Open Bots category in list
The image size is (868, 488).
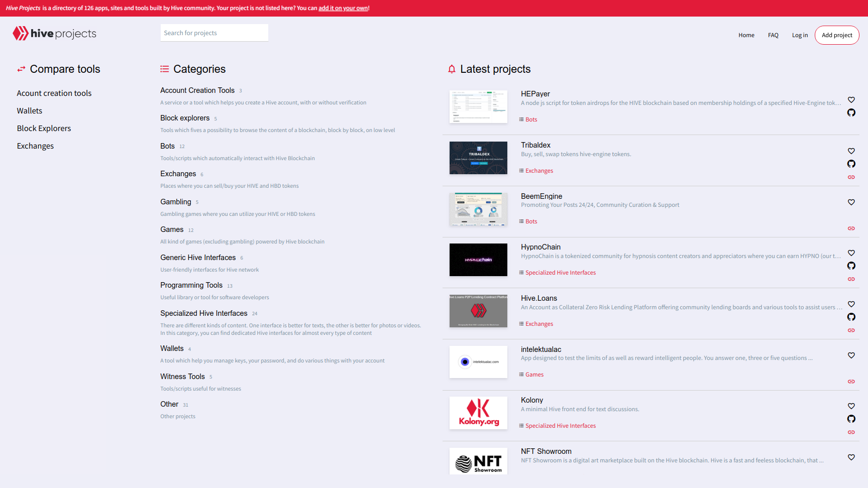tap(167, 146)
